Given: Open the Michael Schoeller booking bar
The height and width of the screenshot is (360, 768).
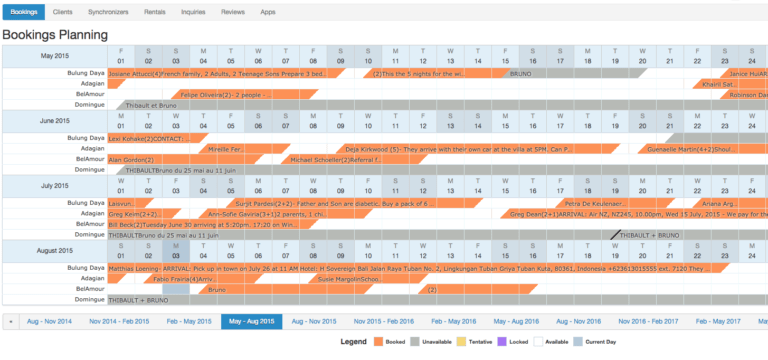Looking at the screenshot, I should 355,160.
